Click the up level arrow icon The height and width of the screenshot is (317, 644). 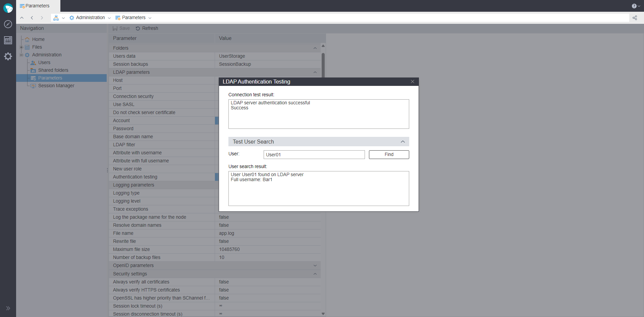coord(22,18)
